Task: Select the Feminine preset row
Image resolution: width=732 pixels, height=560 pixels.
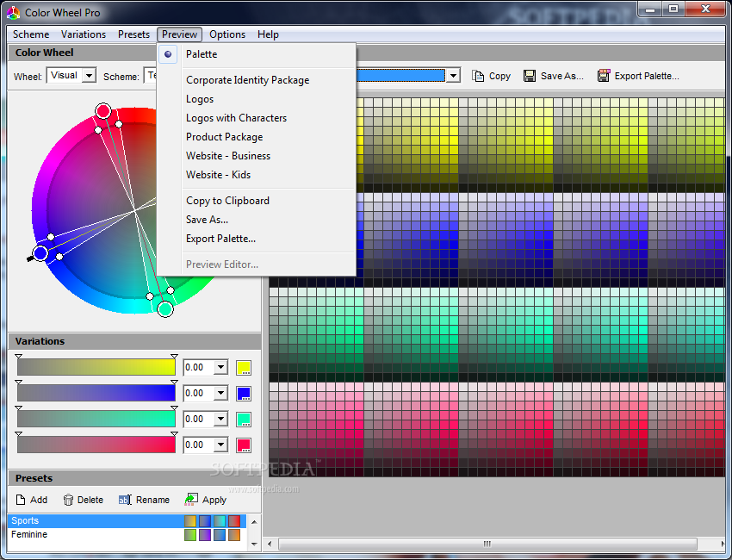Action: coord(127,534)
